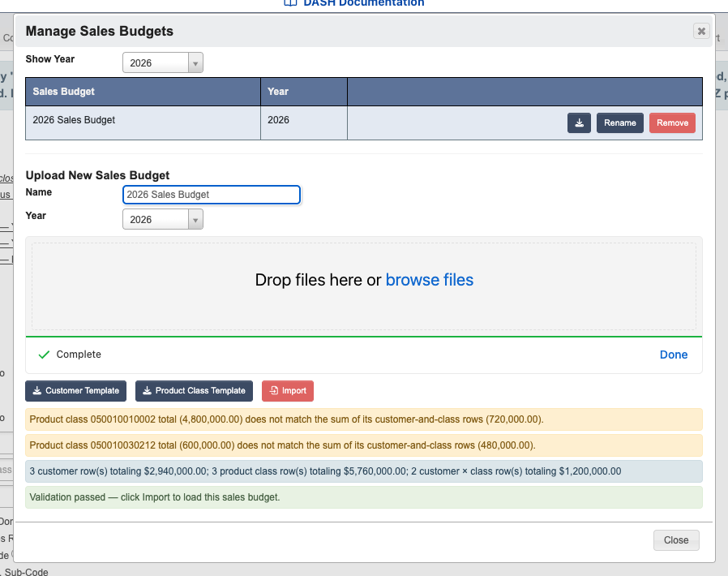Click the Close button at dialog bottom
Screen dimensions: 728x576
(676, 540)
